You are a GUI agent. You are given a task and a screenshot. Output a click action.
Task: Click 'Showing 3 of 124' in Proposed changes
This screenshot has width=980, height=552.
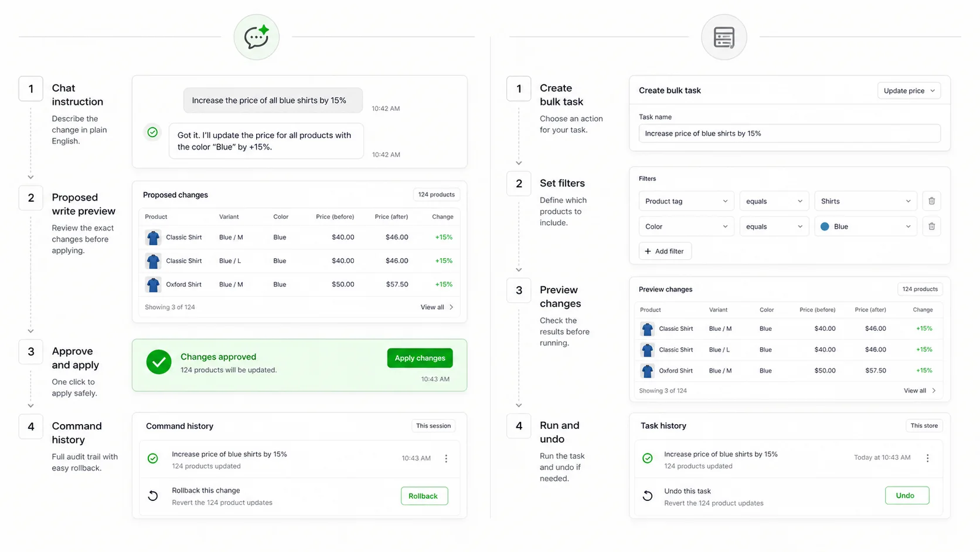(x=170, y=307)
